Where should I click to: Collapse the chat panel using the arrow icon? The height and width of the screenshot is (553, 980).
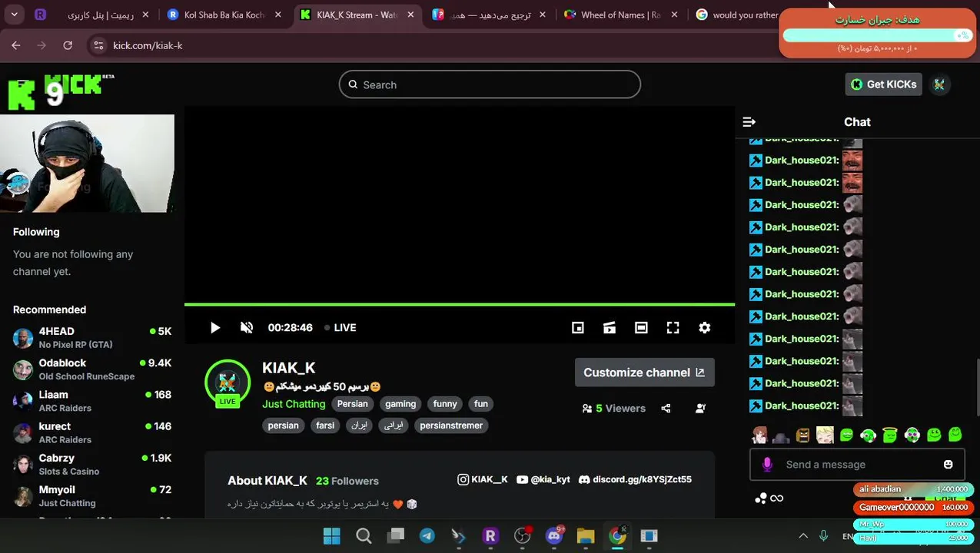pos(749,122)
